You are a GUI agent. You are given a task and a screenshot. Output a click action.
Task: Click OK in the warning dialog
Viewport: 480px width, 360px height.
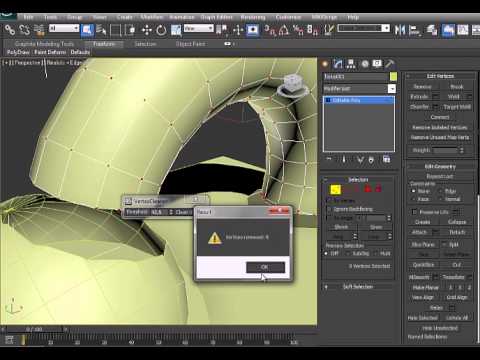click(x=265, y=267)
